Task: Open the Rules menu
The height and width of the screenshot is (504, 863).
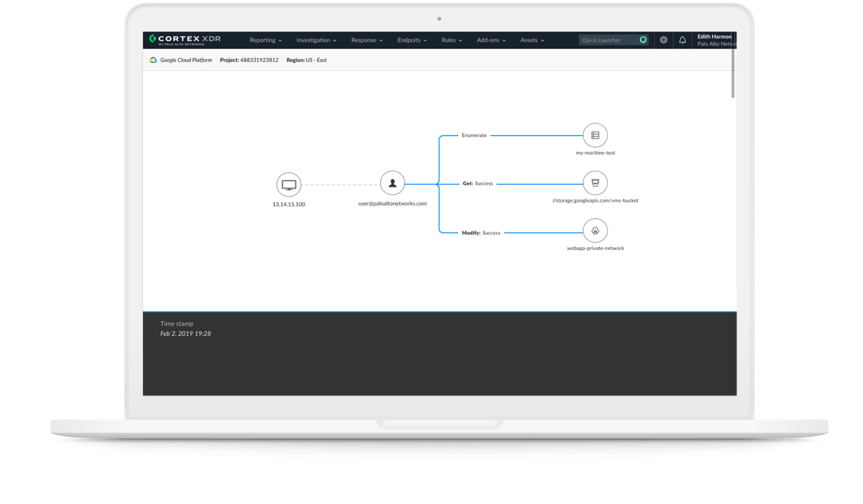Action: pyautogui.click(x=452, y=40)
